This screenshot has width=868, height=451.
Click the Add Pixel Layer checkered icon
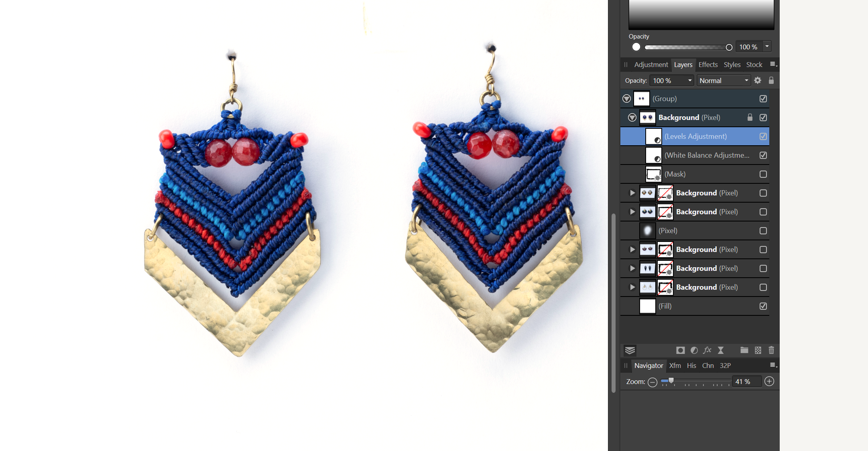coord(758,350)
